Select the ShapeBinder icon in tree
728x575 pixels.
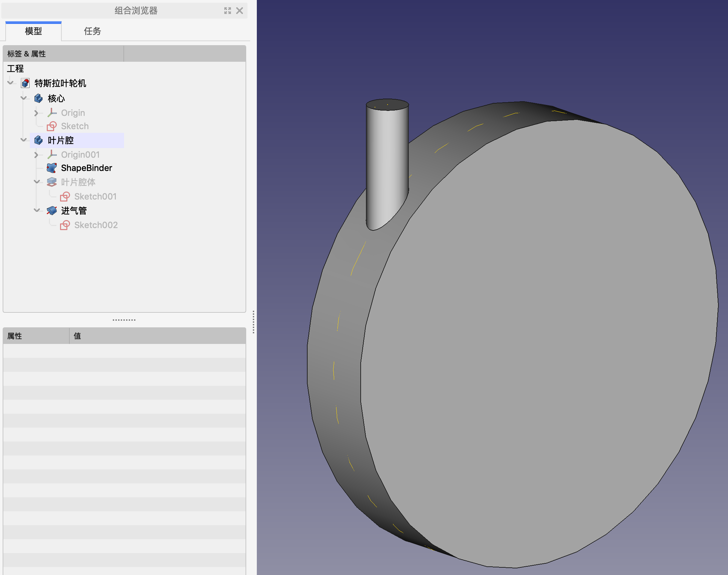(x=51, y=168)
